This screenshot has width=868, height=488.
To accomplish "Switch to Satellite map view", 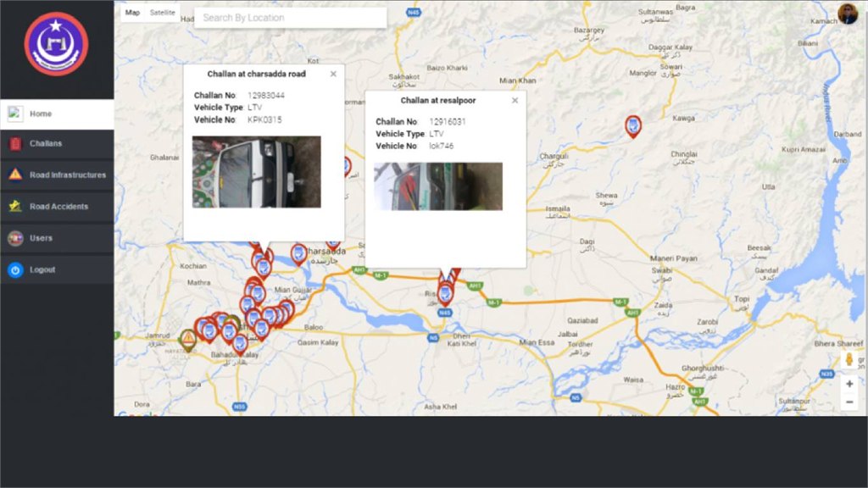I will (x=163, y=13).
